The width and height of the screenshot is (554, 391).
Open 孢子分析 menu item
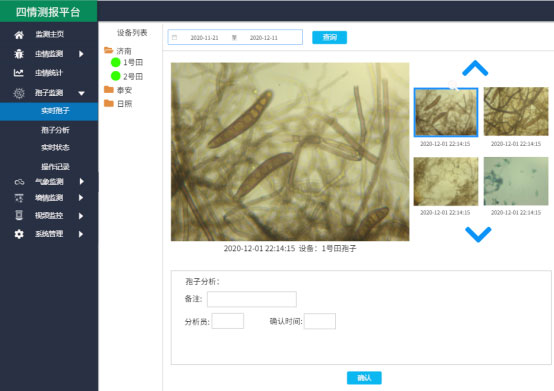(x=55, y=130)
